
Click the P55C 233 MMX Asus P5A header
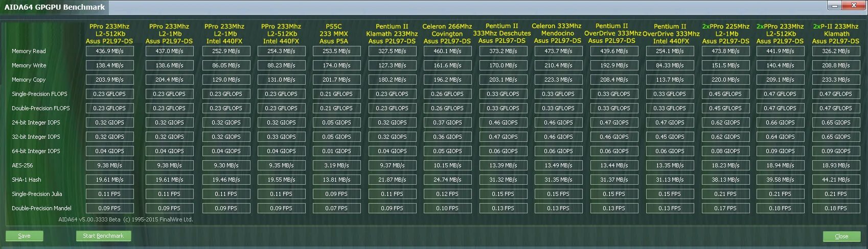[x=334, y=34]
